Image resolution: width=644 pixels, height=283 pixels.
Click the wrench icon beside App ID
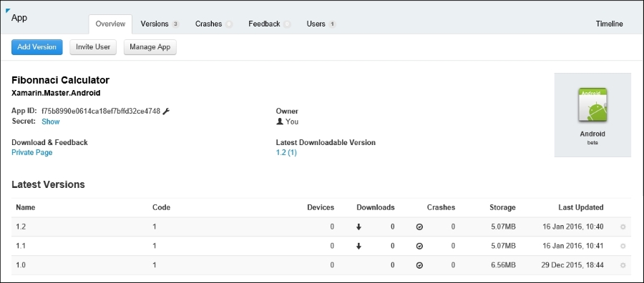coord(166,111)
